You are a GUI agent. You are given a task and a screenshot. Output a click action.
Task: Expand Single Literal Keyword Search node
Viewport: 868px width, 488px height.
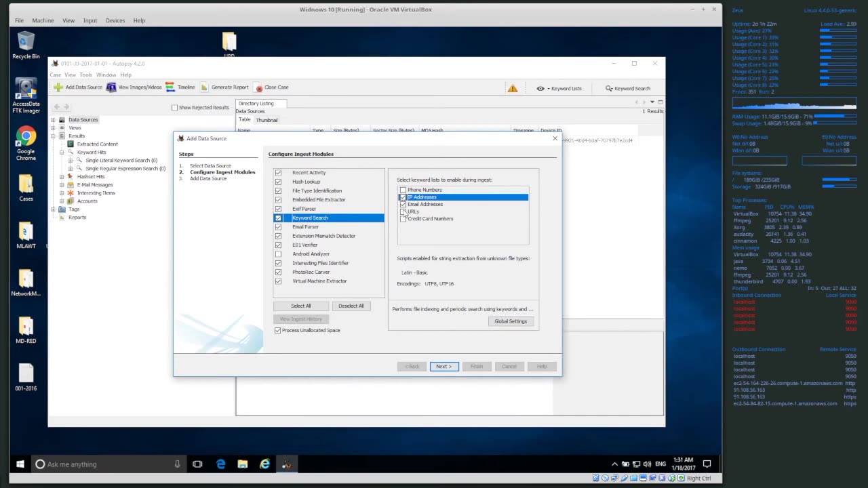pyautogui.click(x=70, y=161)
